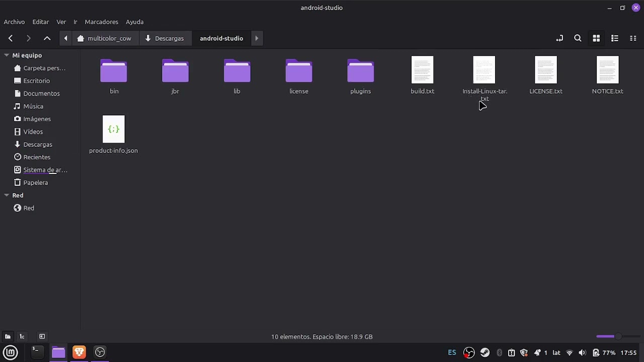The width and height of the screenshot is (644, 362).
Task: Select the NOTICE.txt file
Action: [607, 75]
